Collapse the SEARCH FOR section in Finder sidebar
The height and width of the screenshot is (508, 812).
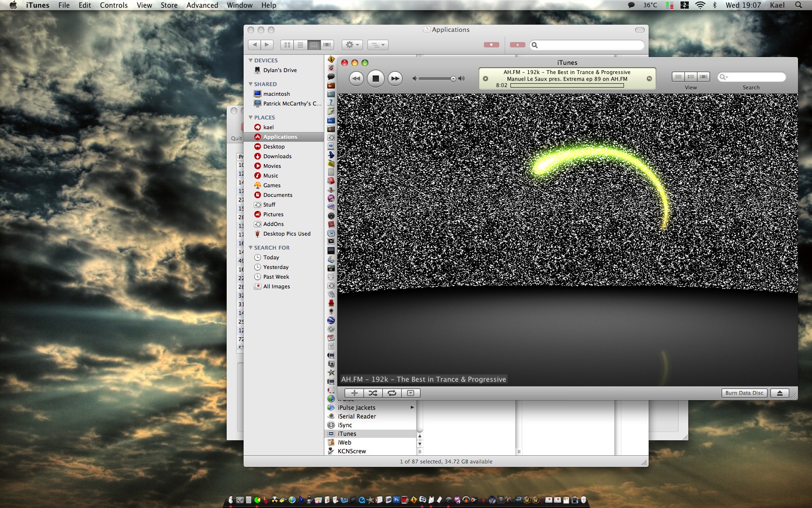click(x=250, y=248)
